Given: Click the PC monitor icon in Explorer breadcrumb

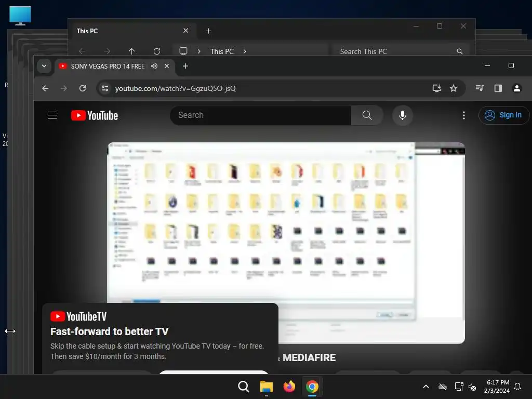Looking at the screenshot, I should [x=183, y=51].
